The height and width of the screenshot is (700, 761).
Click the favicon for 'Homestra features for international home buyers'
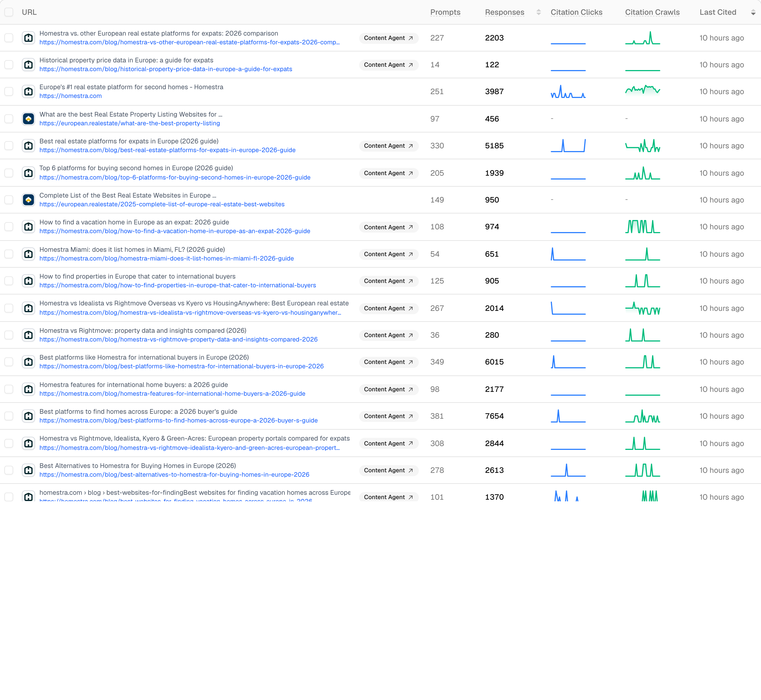pyautogui.click(x=28, y=389)
